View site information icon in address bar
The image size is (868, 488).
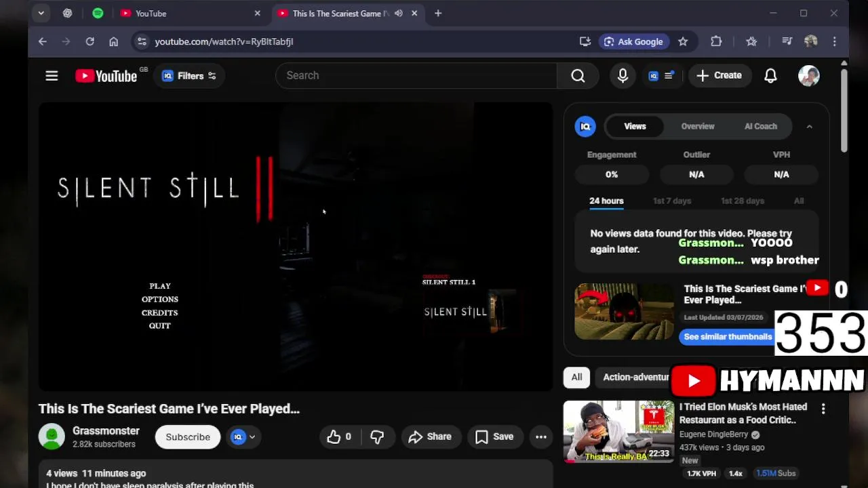pos(142,41)
